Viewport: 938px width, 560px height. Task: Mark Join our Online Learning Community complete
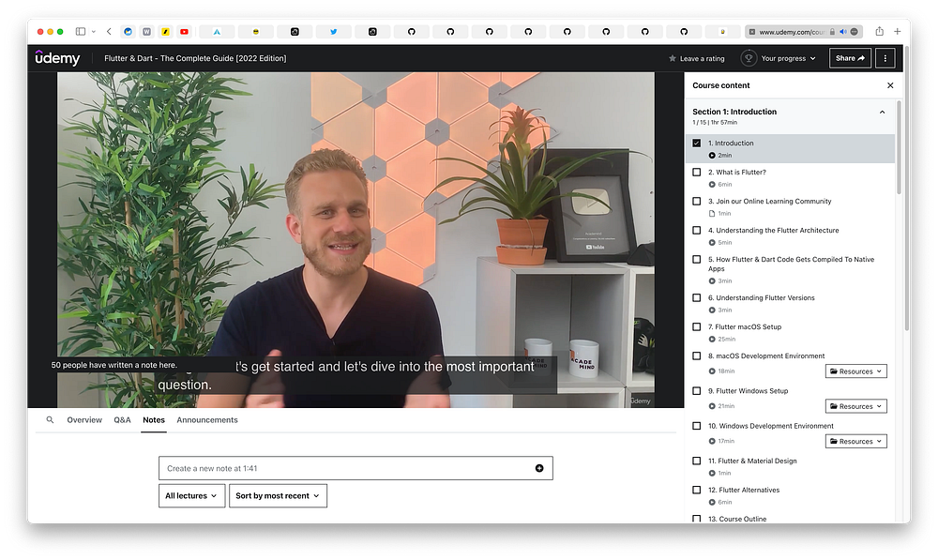coord(696,202)
